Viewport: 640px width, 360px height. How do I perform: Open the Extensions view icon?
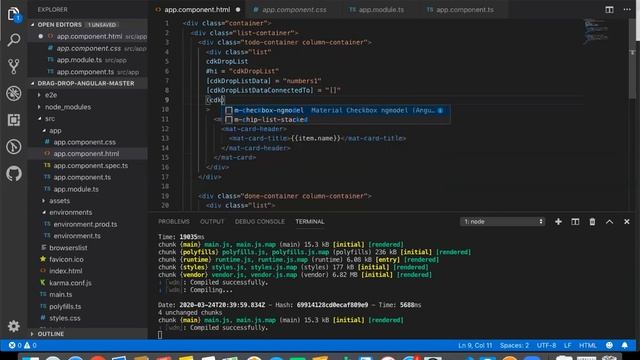(13, 120)
